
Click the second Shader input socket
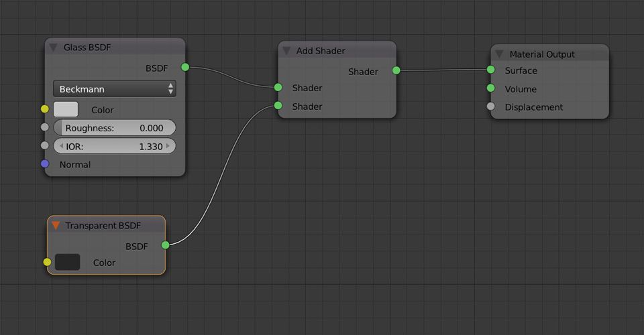[278, 105]
